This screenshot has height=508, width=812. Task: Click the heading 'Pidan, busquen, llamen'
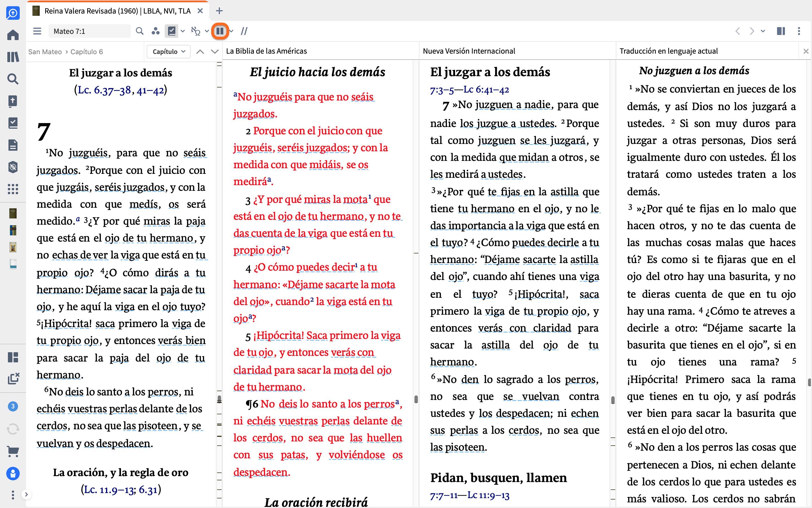point(498,478)
